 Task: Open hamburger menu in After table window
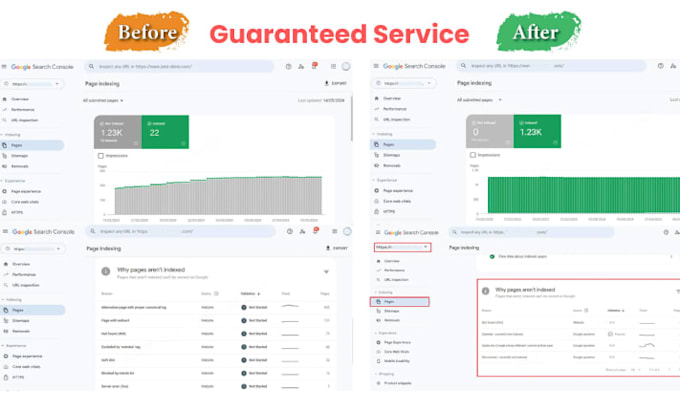pyautogui.click(x=378, y=232)
